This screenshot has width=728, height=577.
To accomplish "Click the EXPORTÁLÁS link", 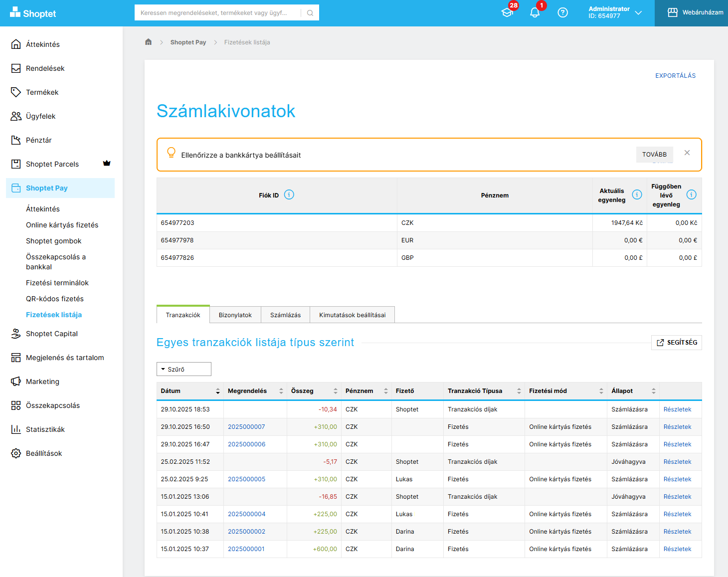I will coord(675,76).
